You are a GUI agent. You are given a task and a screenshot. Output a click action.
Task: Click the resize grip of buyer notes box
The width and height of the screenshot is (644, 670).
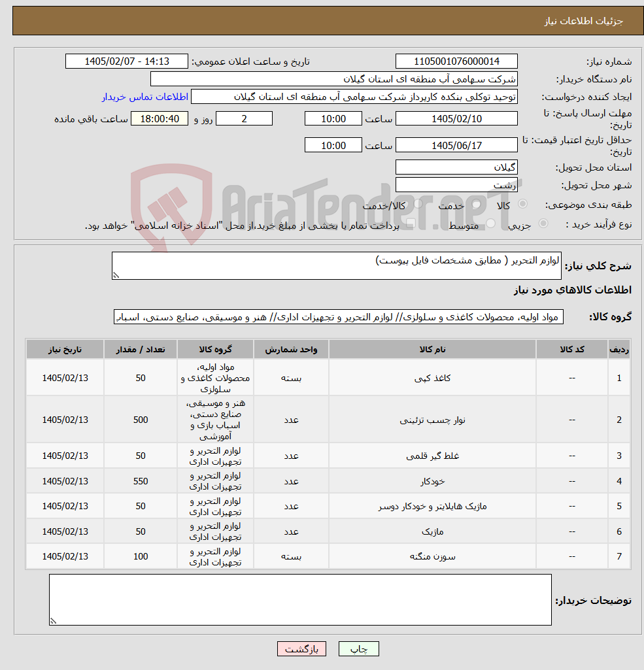(x=53, y=621)
